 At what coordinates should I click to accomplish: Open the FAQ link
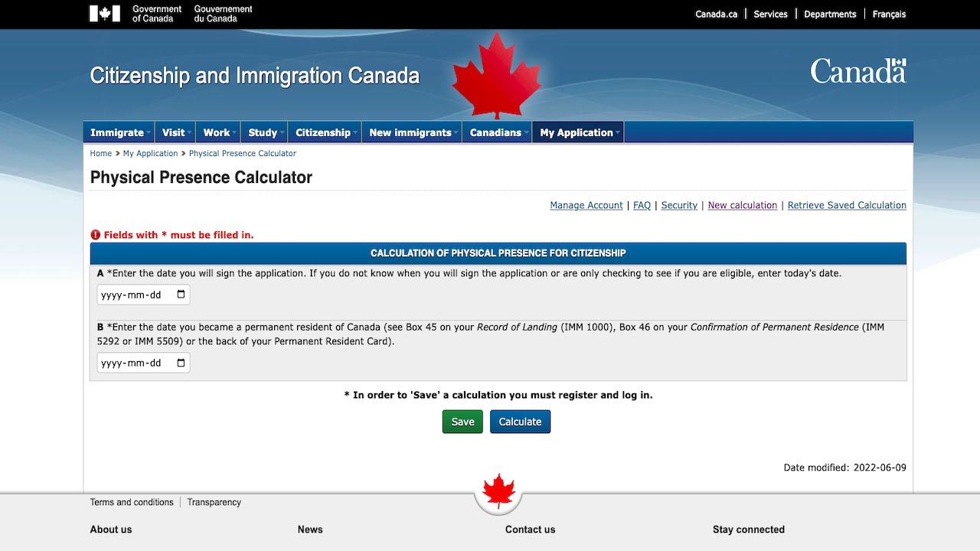[x=642, y=205]
